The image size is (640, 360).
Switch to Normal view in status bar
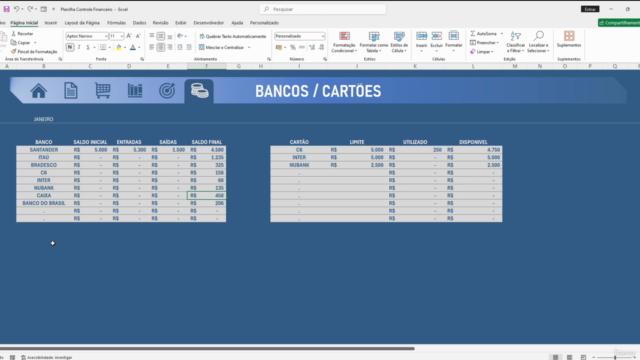click(555, 357)
